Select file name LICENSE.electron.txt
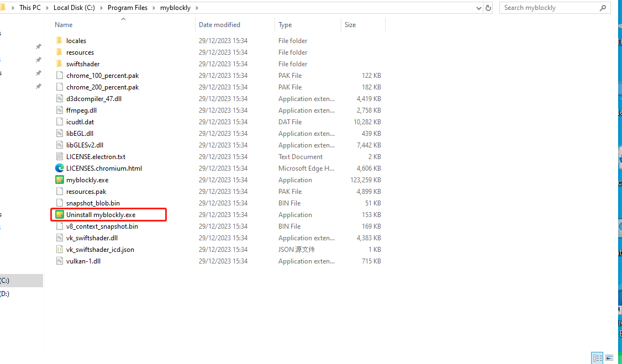The image size is (622, 364). pyautogui.click(x=96, y=157)
